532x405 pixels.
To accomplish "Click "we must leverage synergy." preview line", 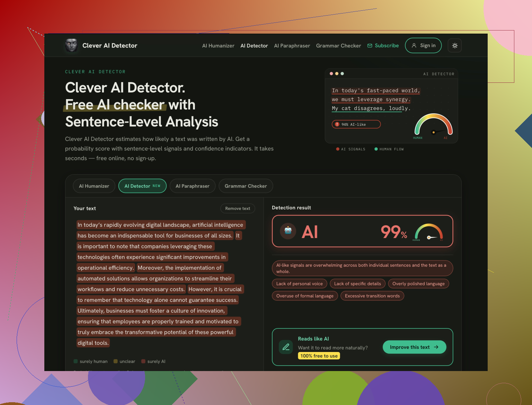I will [x=371, y=99].
